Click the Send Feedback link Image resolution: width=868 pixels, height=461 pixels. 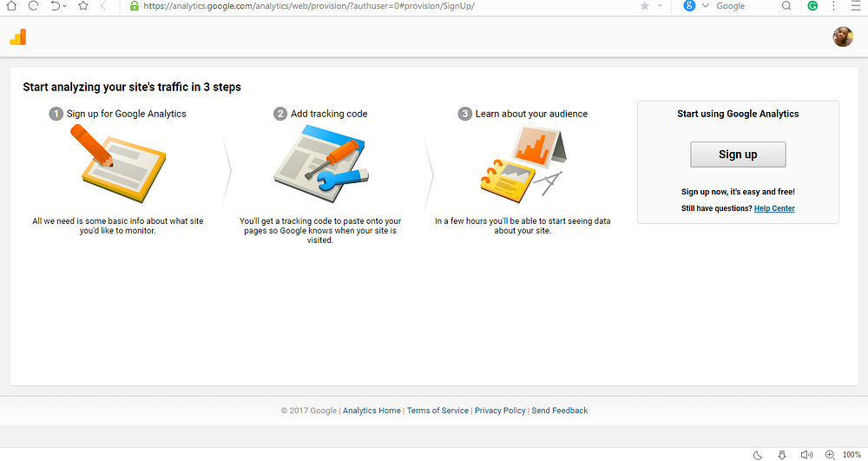coord(560,411)
